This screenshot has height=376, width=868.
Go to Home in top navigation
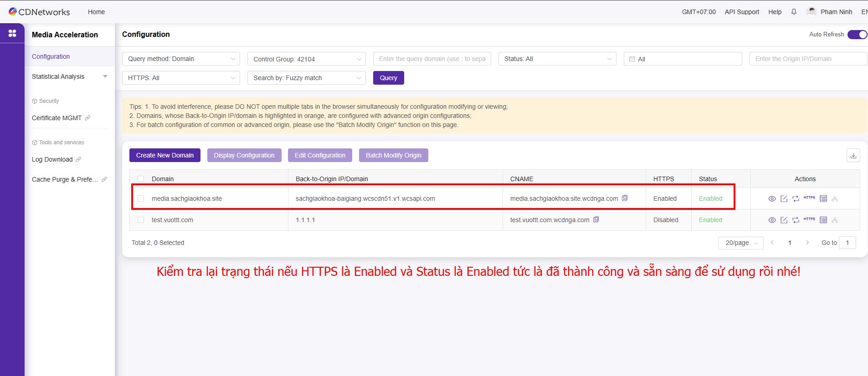(x=96, y=12)
